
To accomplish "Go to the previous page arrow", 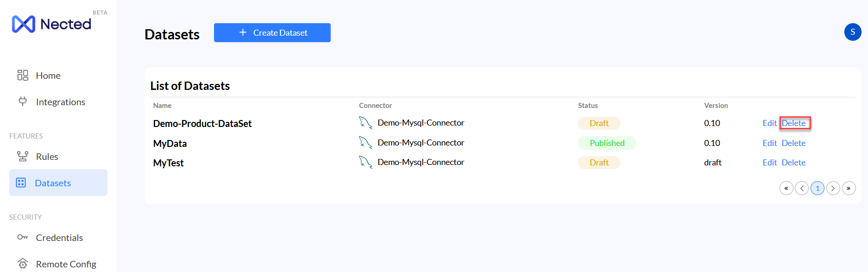I will [802, 188].
